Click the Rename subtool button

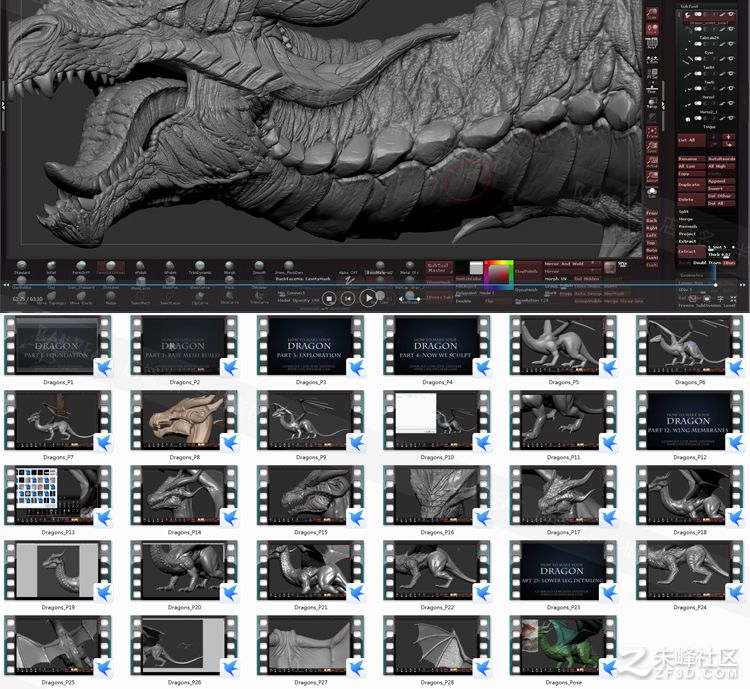tap(691, 158)
